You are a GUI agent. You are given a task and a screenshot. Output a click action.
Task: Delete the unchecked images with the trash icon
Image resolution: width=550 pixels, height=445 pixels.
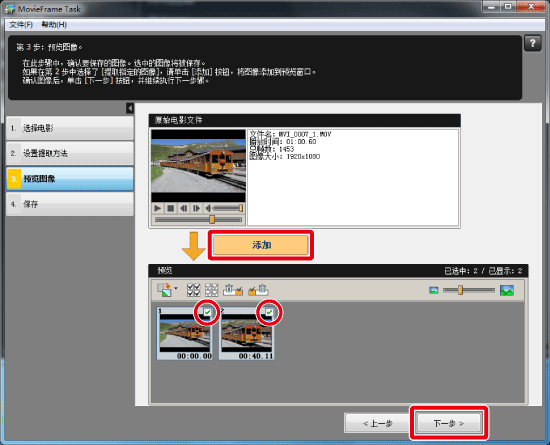pos(258,290)
